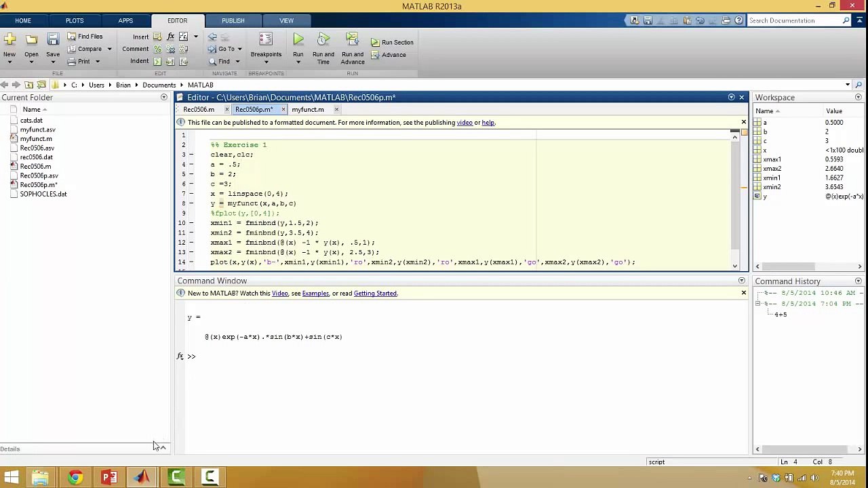Viewport: 868px width, 488px height.
Task: Comment selected lines with percent icon
Action: (x=157, y=49)
